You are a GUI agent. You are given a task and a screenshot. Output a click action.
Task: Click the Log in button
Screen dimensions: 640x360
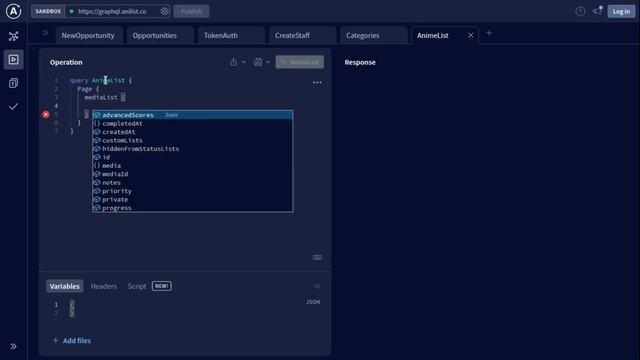(621, 11)
